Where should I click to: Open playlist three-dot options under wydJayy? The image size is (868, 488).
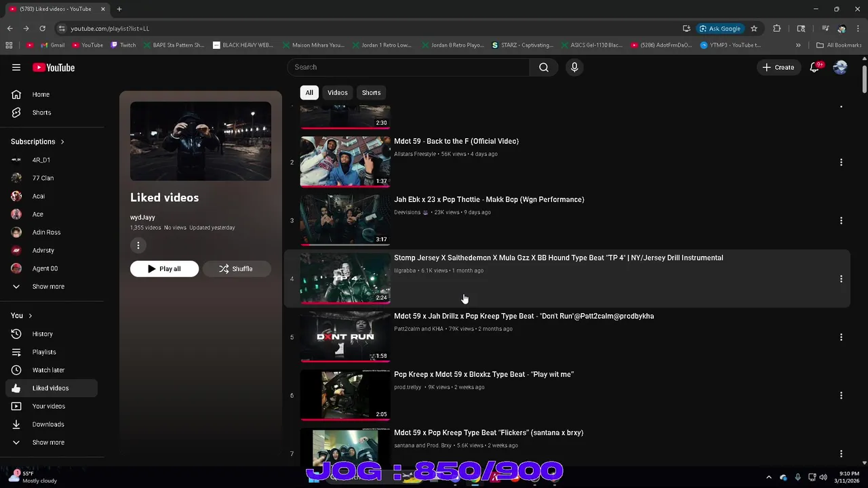pos(138,245)
